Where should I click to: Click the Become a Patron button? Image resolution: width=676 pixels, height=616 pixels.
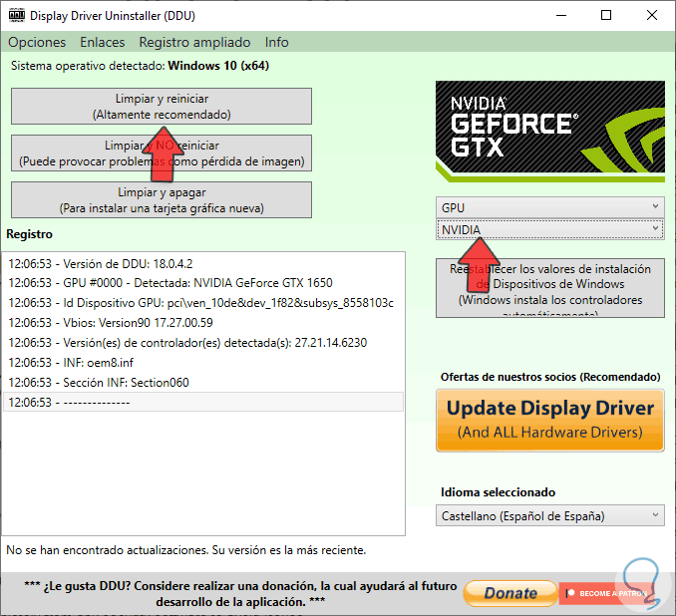point(608,593)
